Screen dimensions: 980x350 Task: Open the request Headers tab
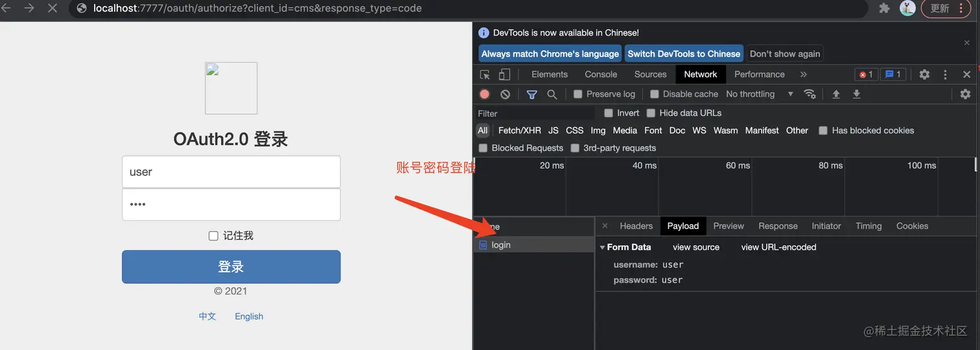tap(636, 226)
